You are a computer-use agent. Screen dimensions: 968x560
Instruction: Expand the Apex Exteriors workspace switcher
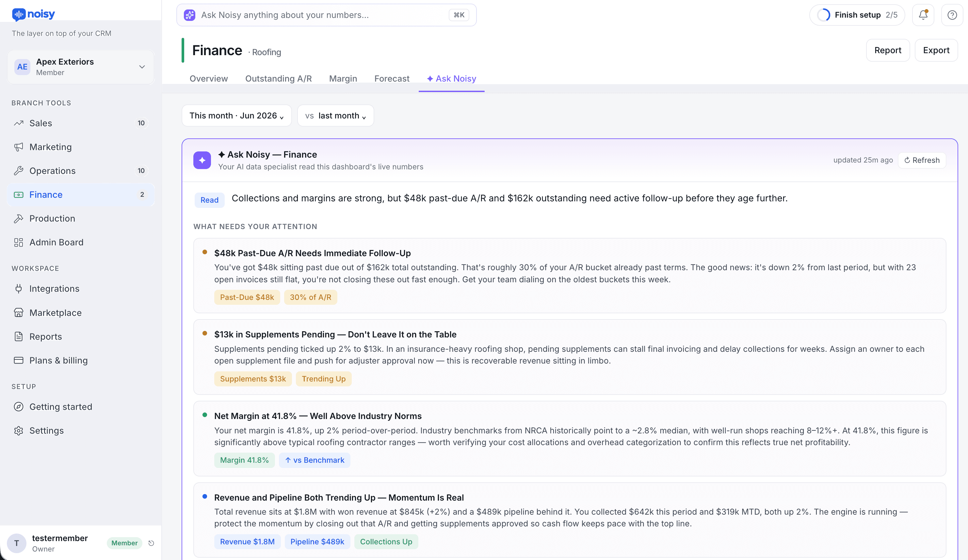pos(81,67)
